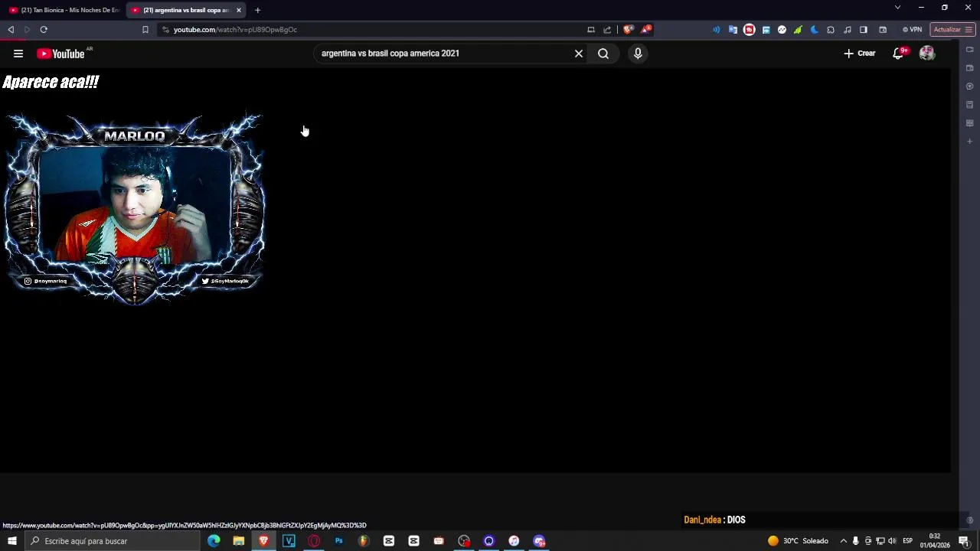This screenshot has width=980, height=551.
Task: Click the Windows taskbar search box
Action: click(112, 541)
